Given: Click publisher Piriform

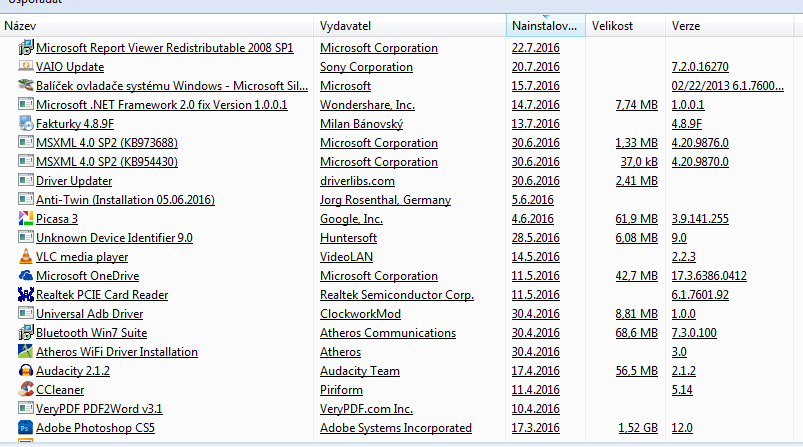Looking at the screenshot, I should (x=341, y=390).
